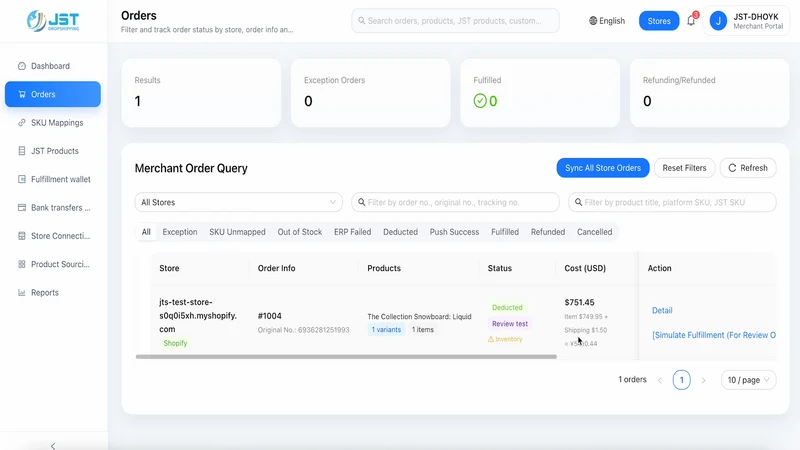Click the global search magnifier icon
800x450 pixels.
tap(361, 21)
